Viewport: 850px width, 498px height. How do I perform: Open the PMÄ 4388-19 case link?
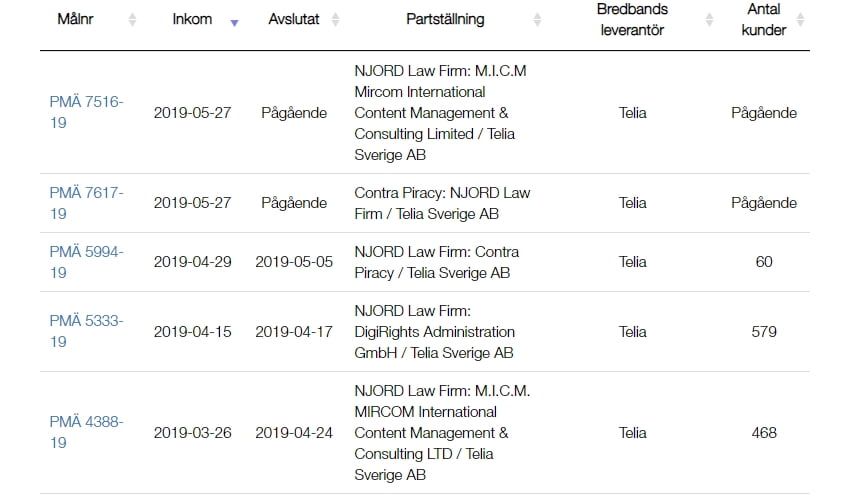(x=86, y=432)
